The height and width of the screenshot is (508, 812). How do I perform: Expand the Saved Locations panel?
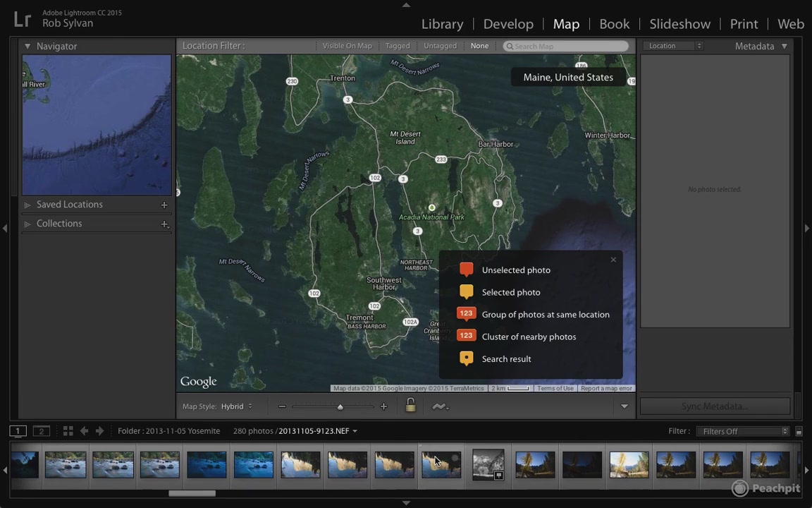[x=27, y=205]
